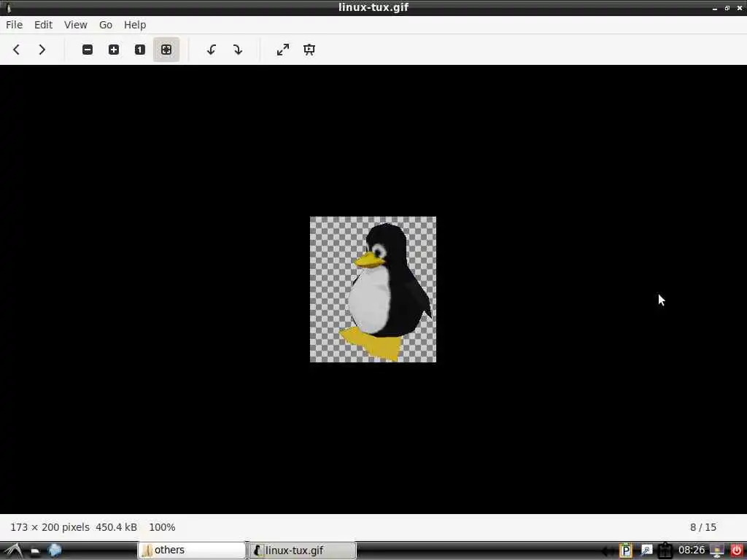Click the window menu icon in title bar
The height and width of the screenshot is (560, 747).
coord(9,7)
